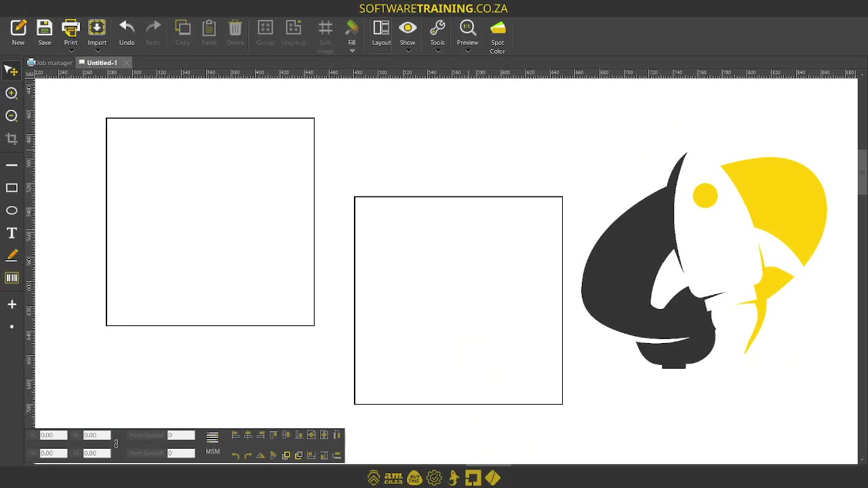This screenshot has width=868, height=488.
Task: Send object to back
Action: click(x=299, y=455)
